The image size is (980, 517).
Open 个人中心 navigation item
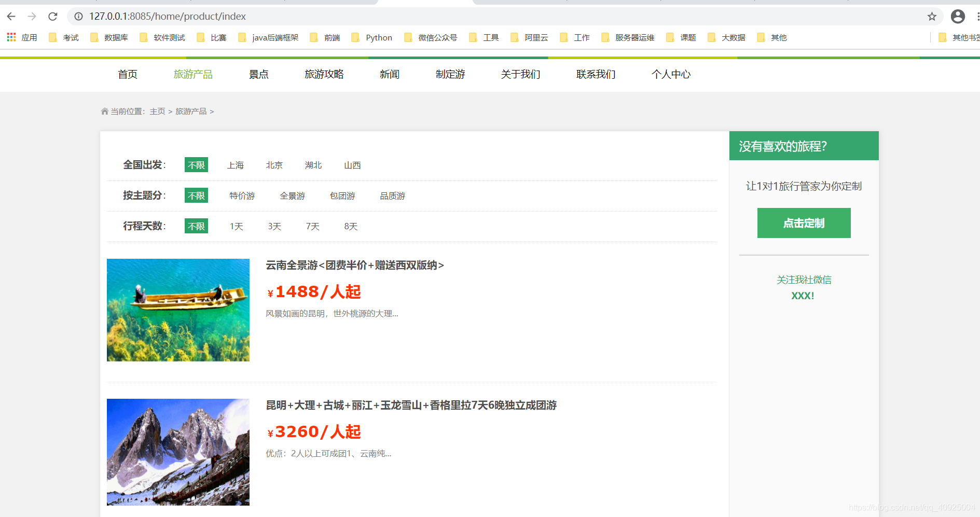(671, 74)
